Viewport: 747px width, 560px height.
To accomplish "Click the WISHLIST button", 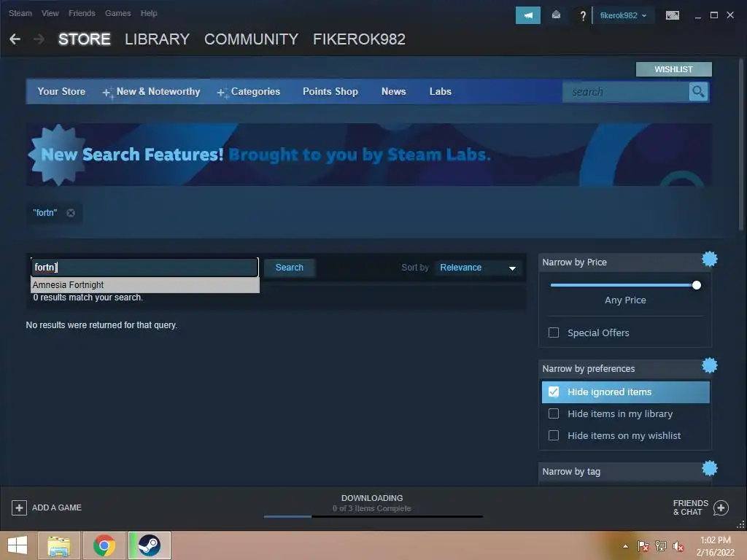I will [x=673, y=69].
